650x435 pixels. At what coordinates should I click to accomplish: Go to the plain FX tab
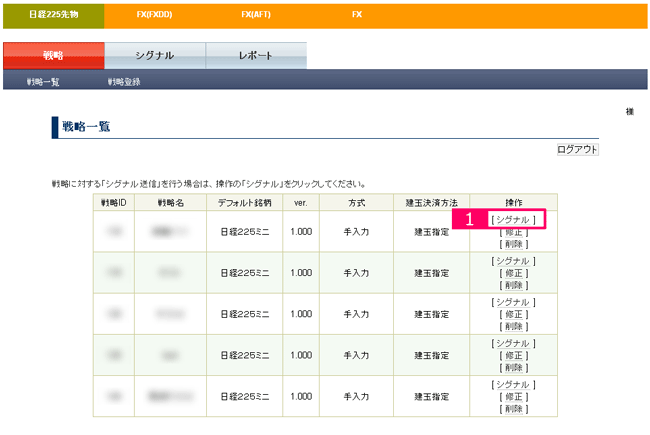(x=357, y=16)
